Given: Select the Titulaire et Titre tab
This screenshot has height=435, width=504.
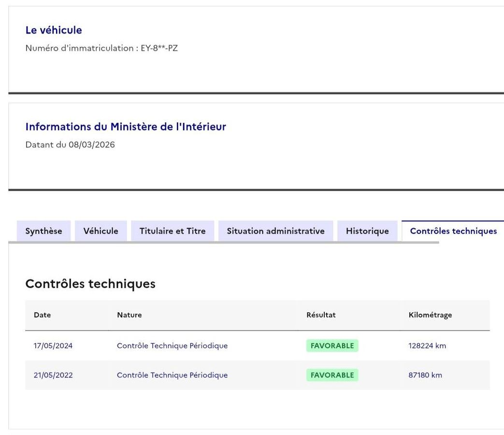Looking at the screenshot, I should [173, 231].
